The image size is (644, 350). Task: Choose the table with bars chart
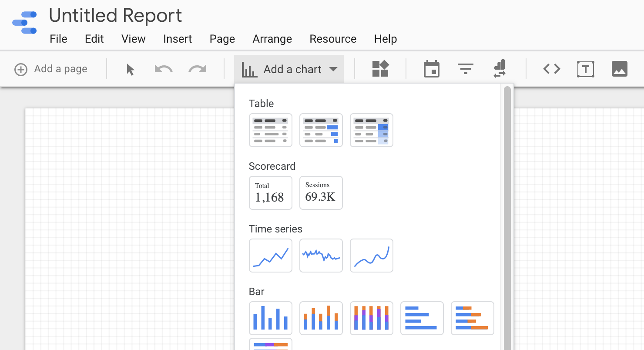pyautogui.click(x=321, y=130)
